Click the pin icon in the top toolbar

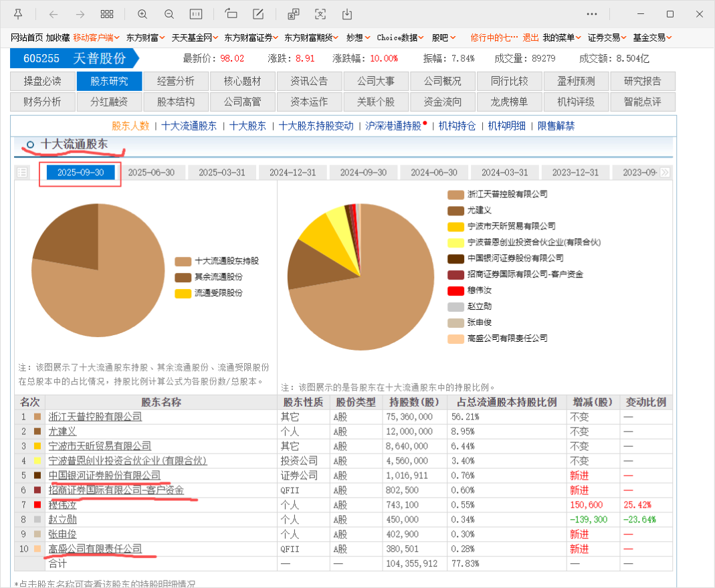coord(18,14)
